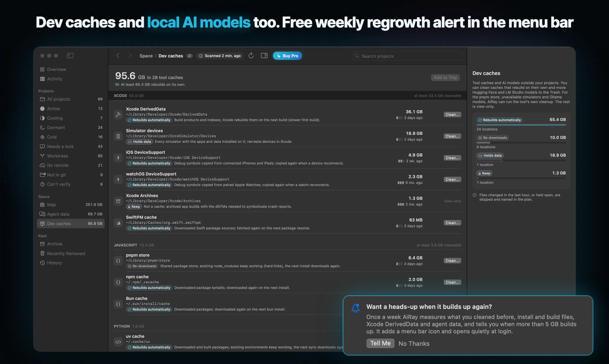Click Clean for SwiftPM cache
This screenshot has width=609, height=364.
[452, 223]
